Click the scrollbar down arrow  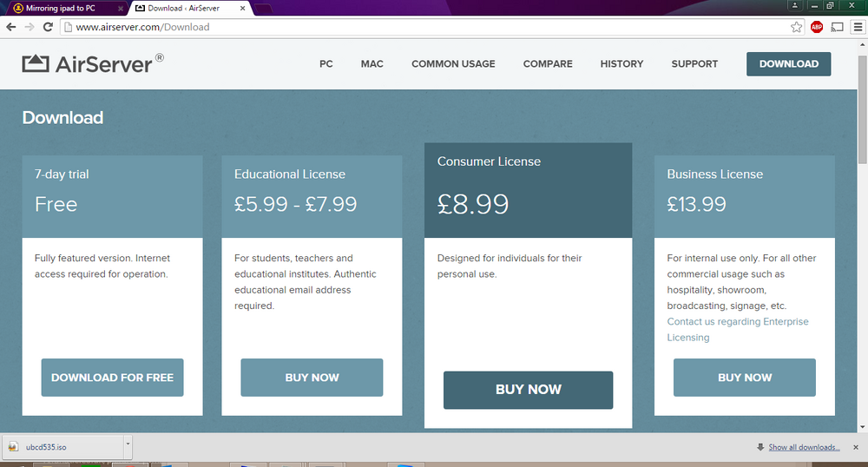click(863, 427)
